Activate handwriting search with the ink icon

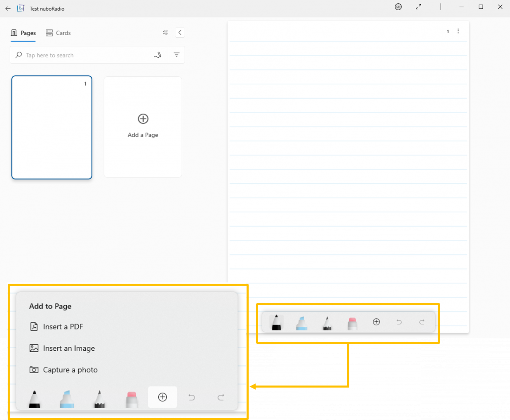pyautogui.click(x=158, y=55)
